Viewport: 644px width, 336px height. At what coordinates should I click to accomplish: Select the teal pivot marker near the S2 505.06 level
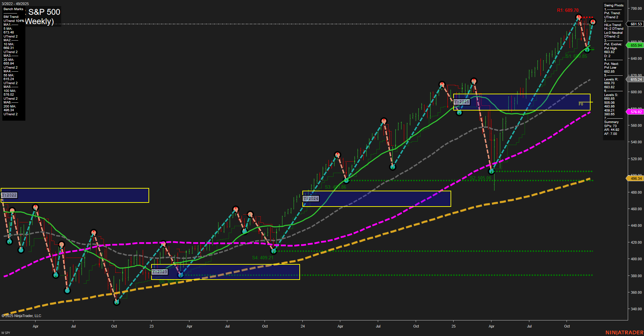click(492, 171)
